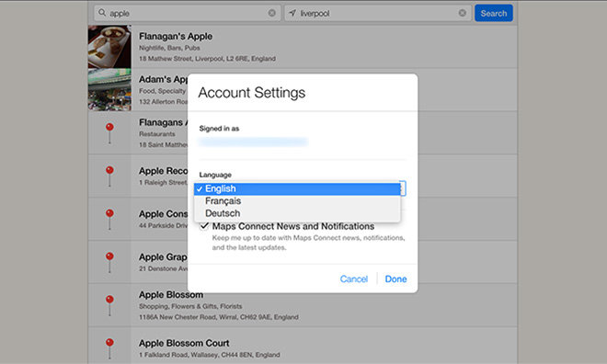
Task: Click Done in Account Settings dialog
Action: [395, 279]
